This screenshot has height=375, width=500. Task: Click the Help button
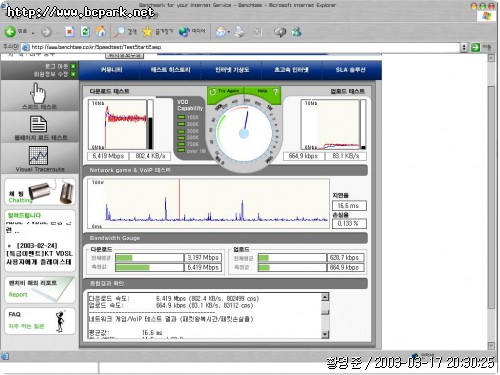262,91
